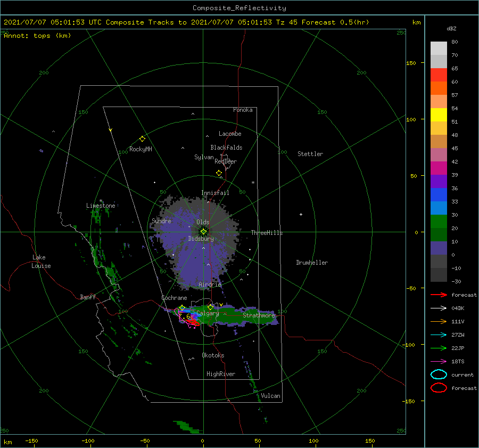This screenshot has height=448, width=479.
Task: Click the orange 111V arrow legend icon
Action: [x=439, y=321]
